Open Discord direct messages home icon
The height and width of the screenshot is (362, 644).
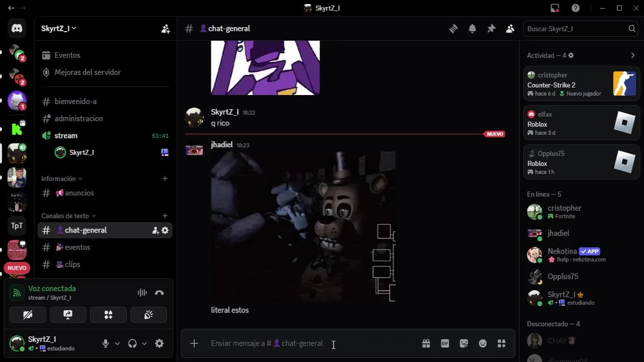click(x=17, y=29)
